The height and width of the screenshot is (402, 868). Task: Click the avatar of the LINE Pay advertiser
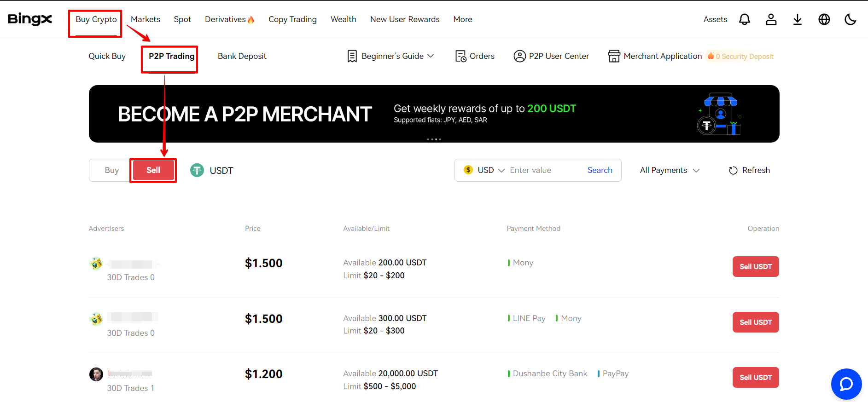[96, 318]
